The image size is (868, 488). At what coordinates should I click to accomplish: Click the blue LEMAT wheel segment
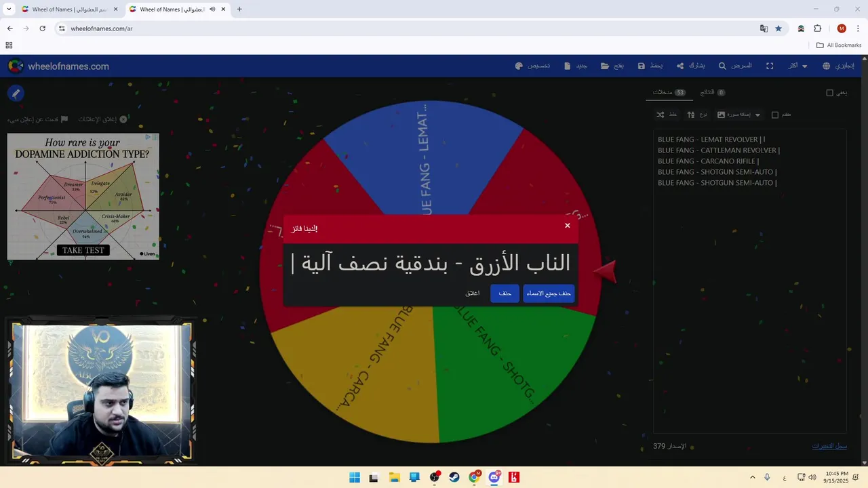(x=426, y=156)
